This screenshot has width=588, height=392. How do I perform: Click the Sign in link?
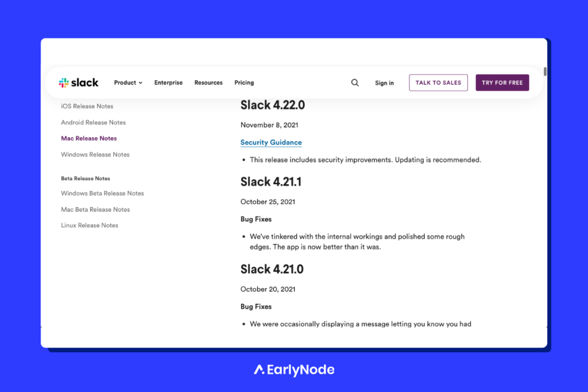(384, 83)
